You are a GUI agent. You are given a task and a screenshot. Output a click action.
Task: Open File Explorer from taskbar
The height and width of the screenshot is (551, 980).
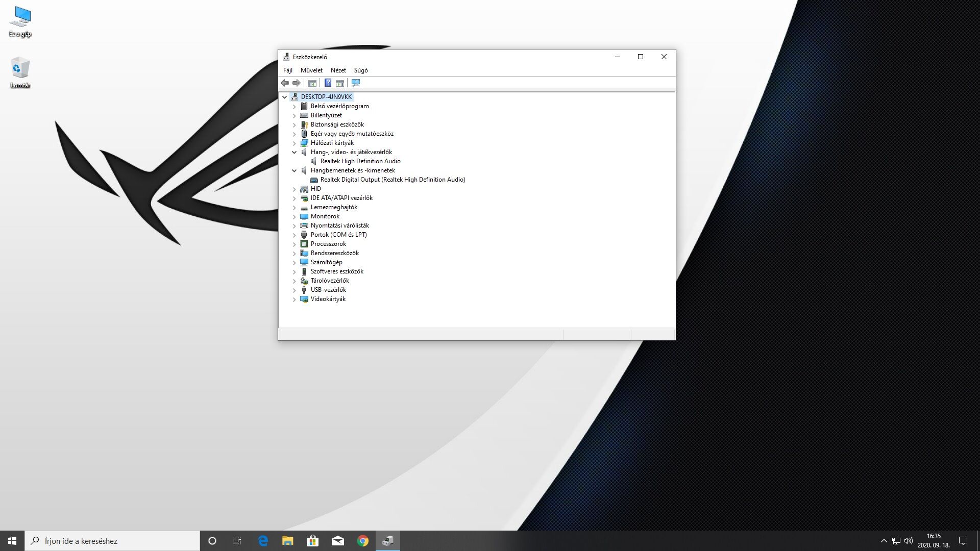coord(288,541)
